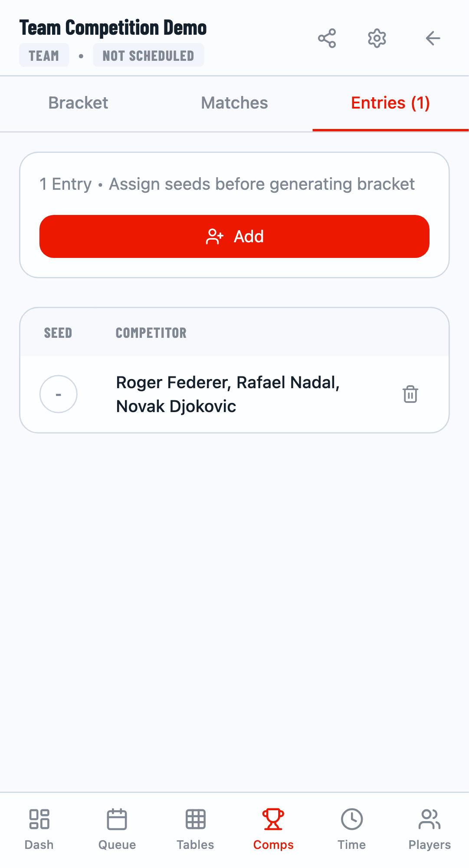
Task: Click the share icon in header
Action: point(327,39)
